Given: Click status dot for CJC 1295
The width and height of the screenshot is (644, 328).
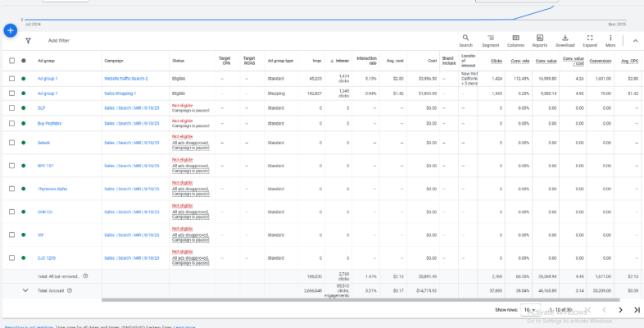Looking at the screenshot, I should (24, 257).
